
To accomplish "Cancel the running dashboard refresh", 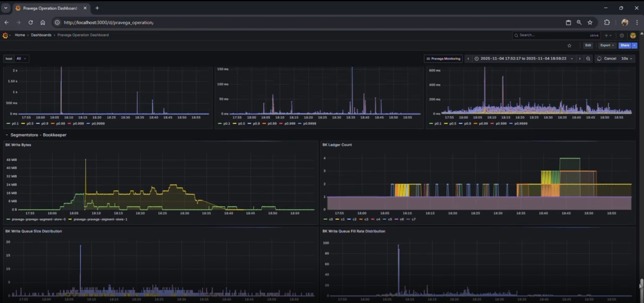I will (610, 59).
